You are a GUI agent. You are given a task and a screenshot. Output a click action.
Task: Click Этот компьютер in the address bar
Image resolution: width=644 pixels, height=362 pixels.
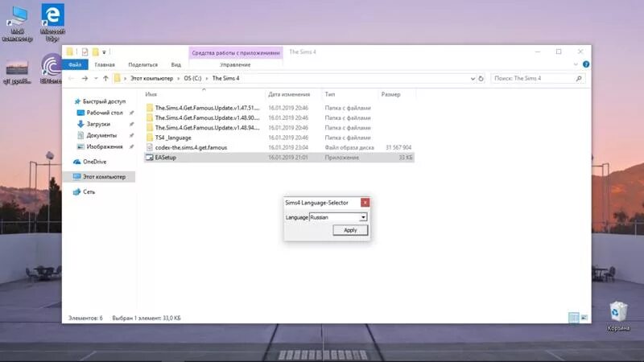151,78
